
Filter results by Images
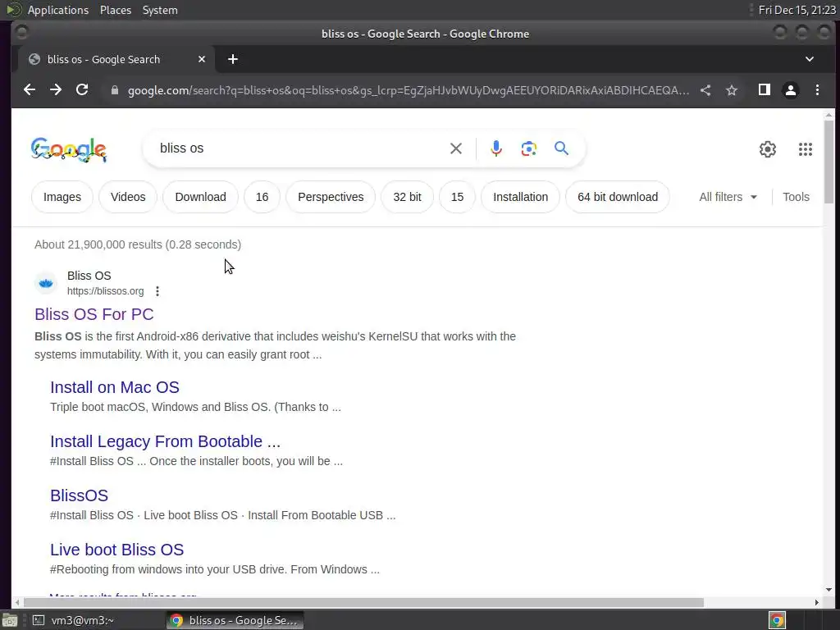click(62, 197)
